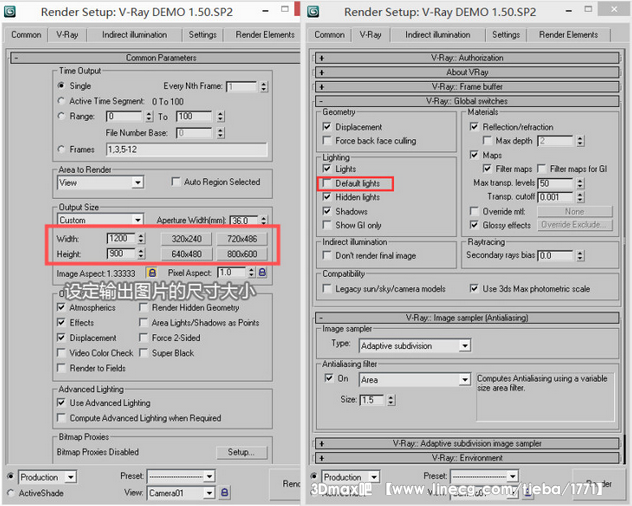Screen dimensions: 632x506
Task: Expand Adaptive subdivision image sampler rollout
Action: (x=467, y=443)
